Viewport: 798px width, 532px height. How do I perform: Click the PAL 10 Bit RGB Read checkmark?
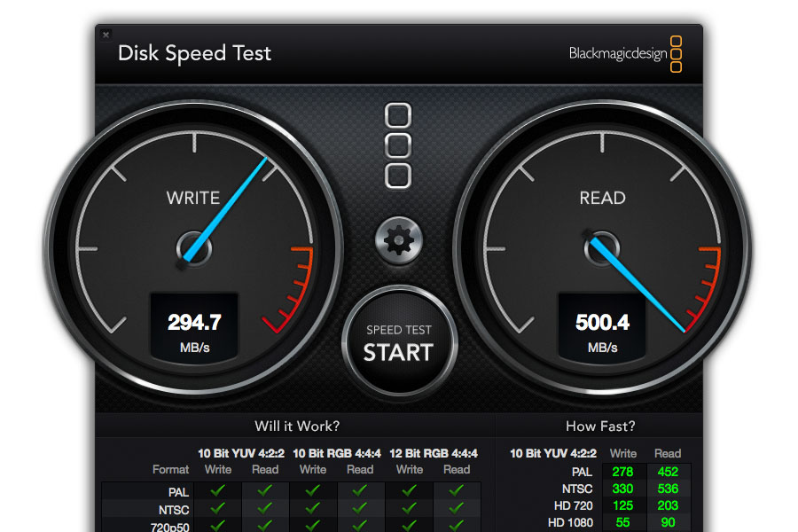click(360, 490)
